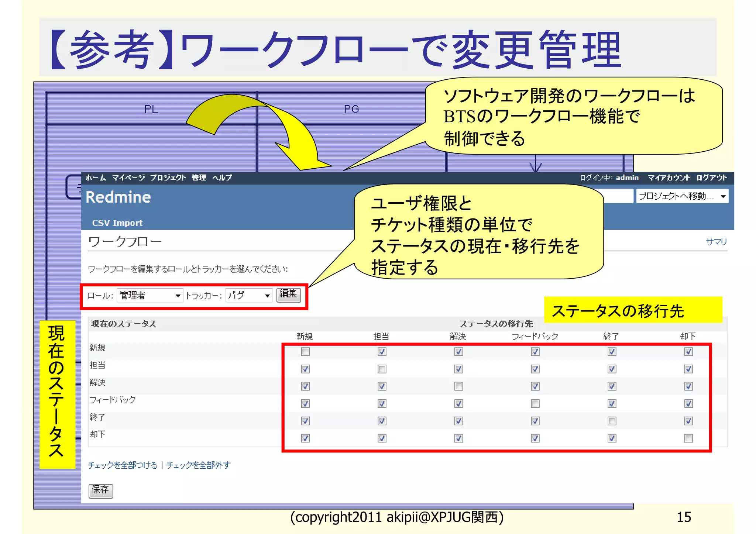756x534 pixels.
Task: Toggle 解決 row 担当 column checkbox
Action: pos(382,386)
